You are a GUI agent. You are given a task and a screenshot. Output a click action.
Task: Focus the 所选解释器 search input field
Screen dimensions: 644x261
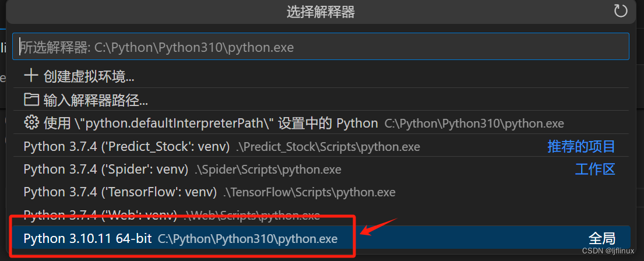click(x=321, y=47)
